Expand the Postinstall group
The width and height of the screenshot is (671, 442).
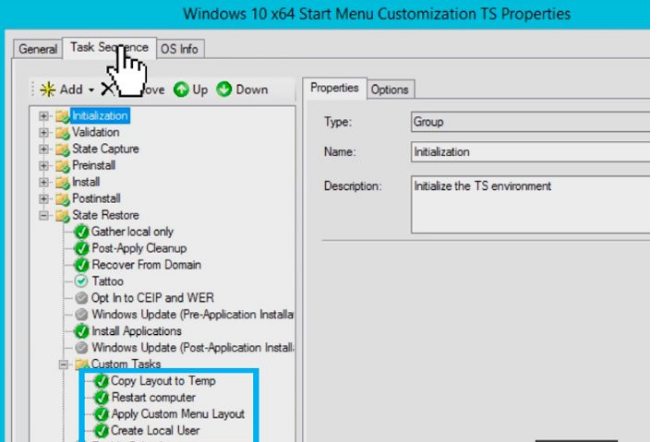[43, 199]
